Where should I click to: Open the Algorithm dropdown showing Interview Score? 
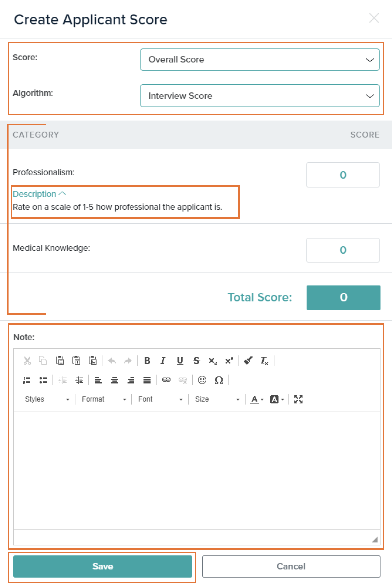[x=260, y=96]
